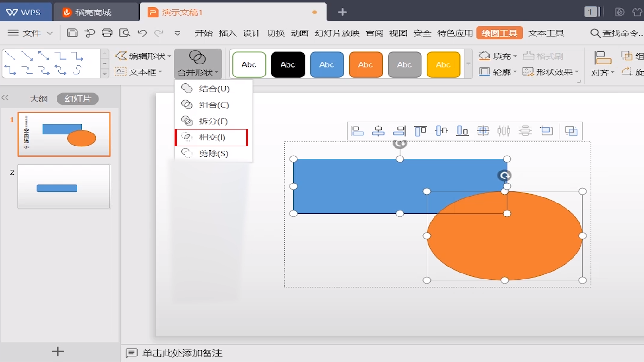This screenshot has width=644, height=362.
Task: Select the single arrow line shape
Action: pyautogui.click(x=27, y=56)
